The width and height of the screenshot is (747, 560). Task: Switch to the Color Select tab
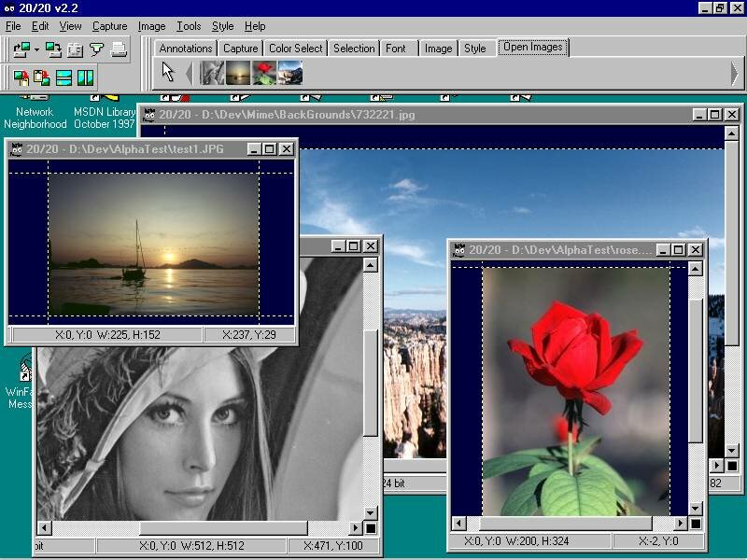point(295,49)
